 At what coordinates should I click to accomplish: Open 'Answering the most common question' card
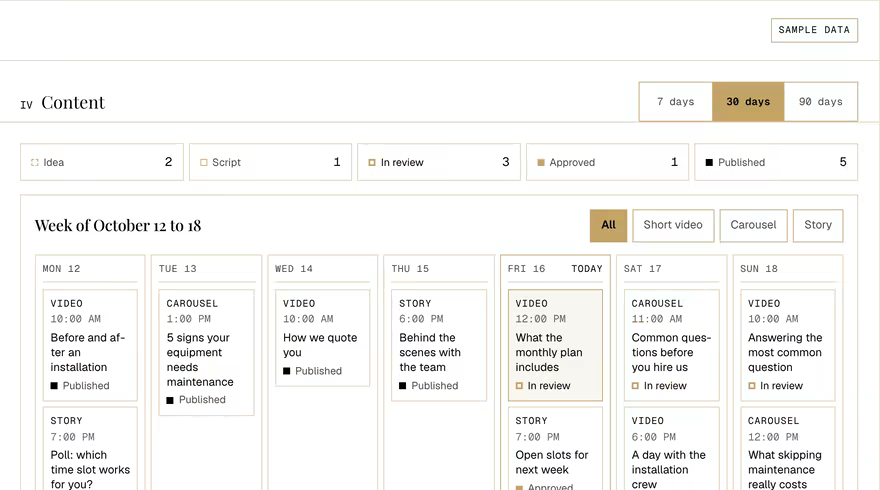pos(788,345)
